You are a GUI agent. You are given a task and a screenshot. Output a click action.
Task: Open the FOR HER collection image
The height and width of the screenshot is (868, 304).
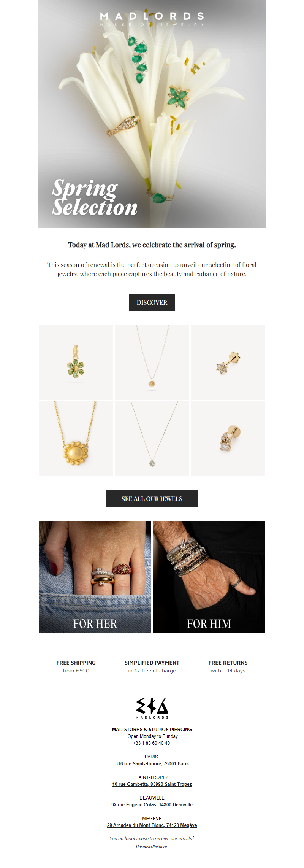[x=95, y=577]
